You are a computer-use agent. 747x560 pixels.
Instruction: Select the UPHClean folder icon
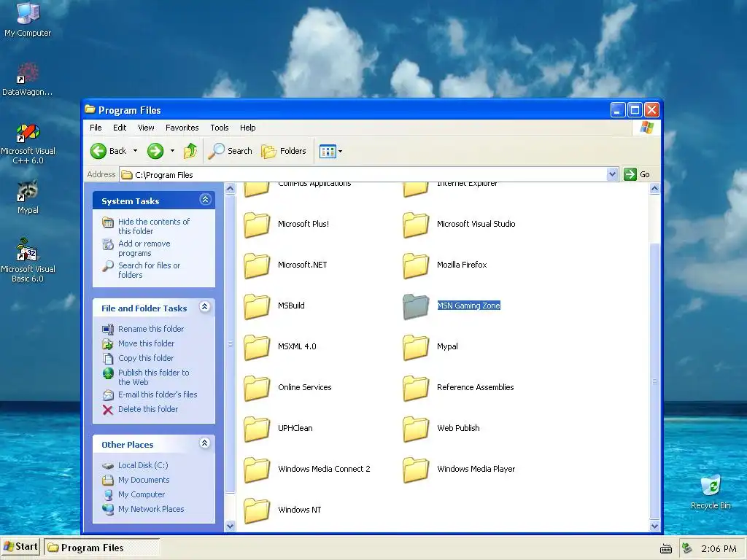(257, 429)
